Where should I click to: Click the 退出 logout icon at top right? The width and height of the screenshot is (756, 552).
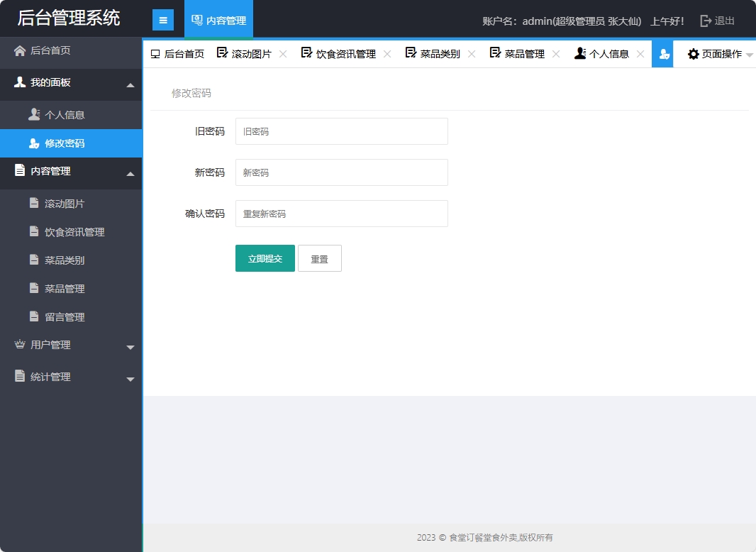click(x=705, y=20)
